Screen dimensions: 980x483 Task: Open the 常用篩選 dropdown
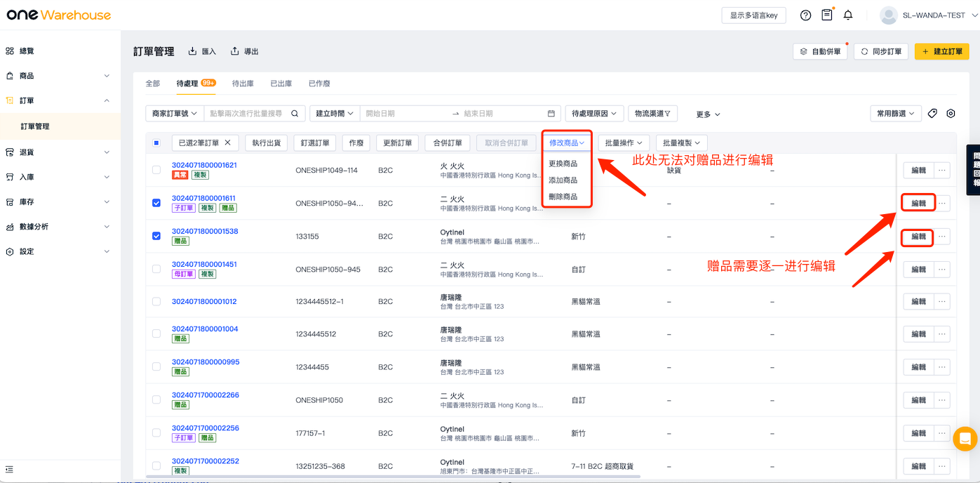(895, 114)
